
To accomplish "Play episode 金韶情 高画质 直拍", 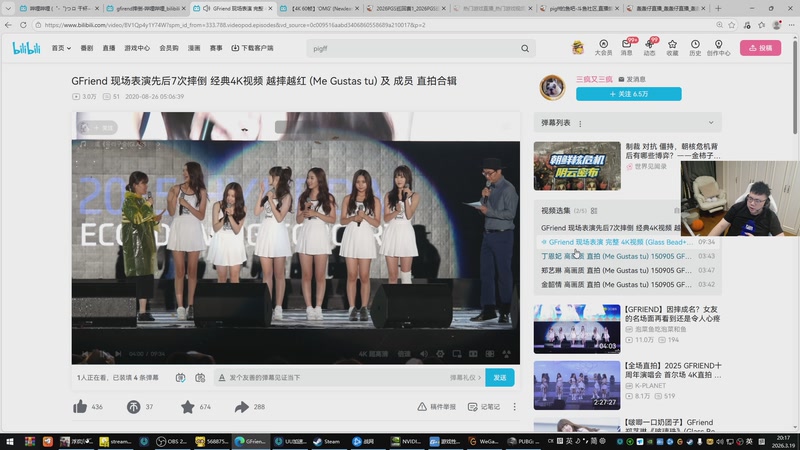I will (628, 285).
